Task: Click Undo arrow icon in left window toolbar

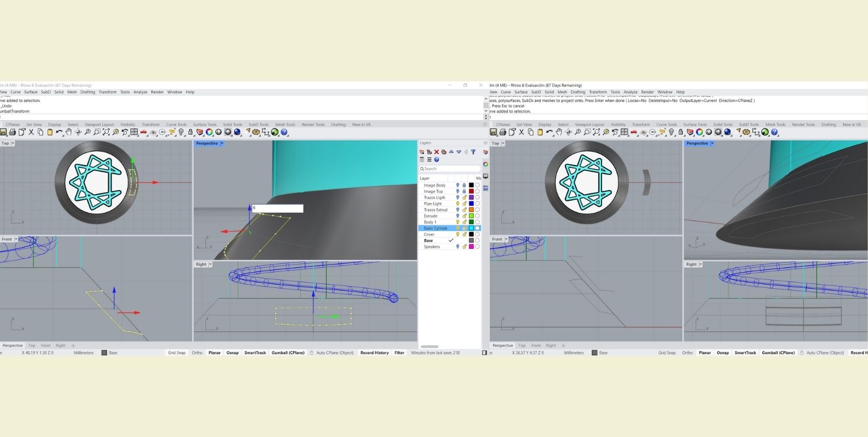Action: [x=59, y=132]
